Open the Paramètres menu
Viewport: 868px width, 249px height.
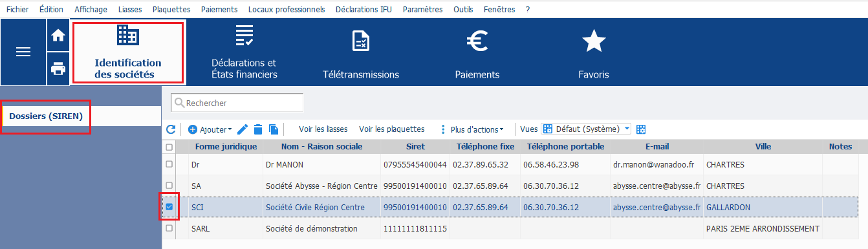point(422,9)
